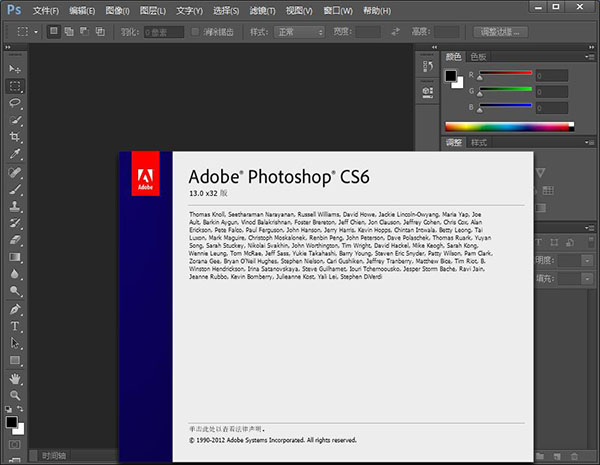The height and width of the screenshot is (465, 600).
Task: Open the Style (样式) dropdown in options bar
Action: point(301,32)
